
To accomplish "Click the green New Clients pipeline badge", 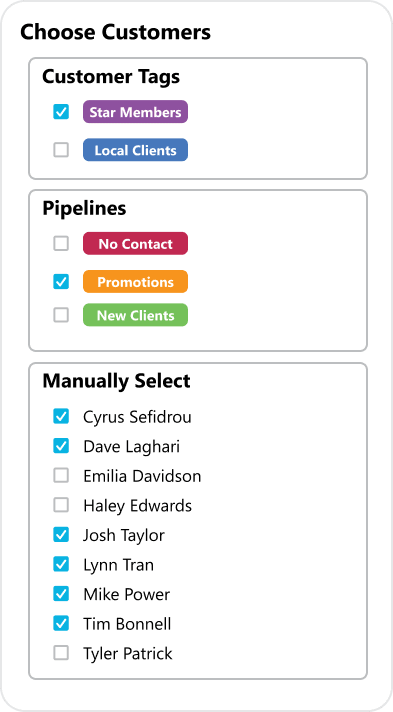I will (x=135, y=315).
